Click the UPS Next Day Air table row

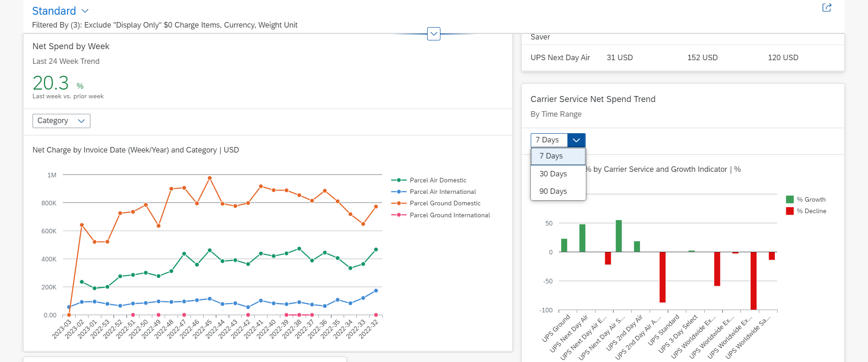pos(683,57)
